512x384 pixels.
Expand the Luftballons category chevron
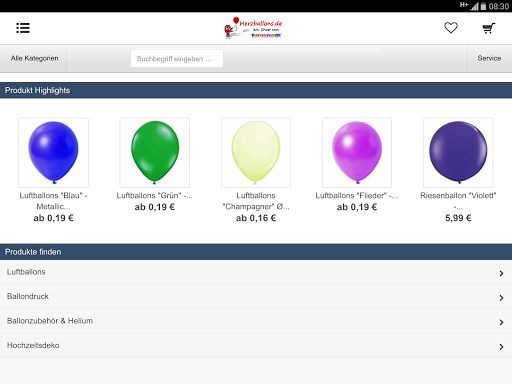point(501,273)
